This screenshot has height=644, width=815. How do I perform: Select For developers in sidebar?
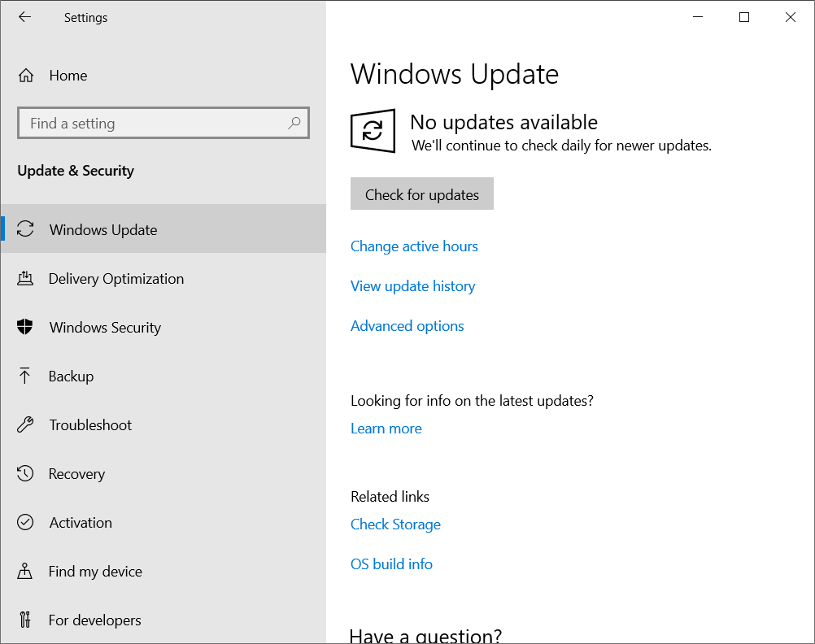pyautogui.click(x=163, y=620)
